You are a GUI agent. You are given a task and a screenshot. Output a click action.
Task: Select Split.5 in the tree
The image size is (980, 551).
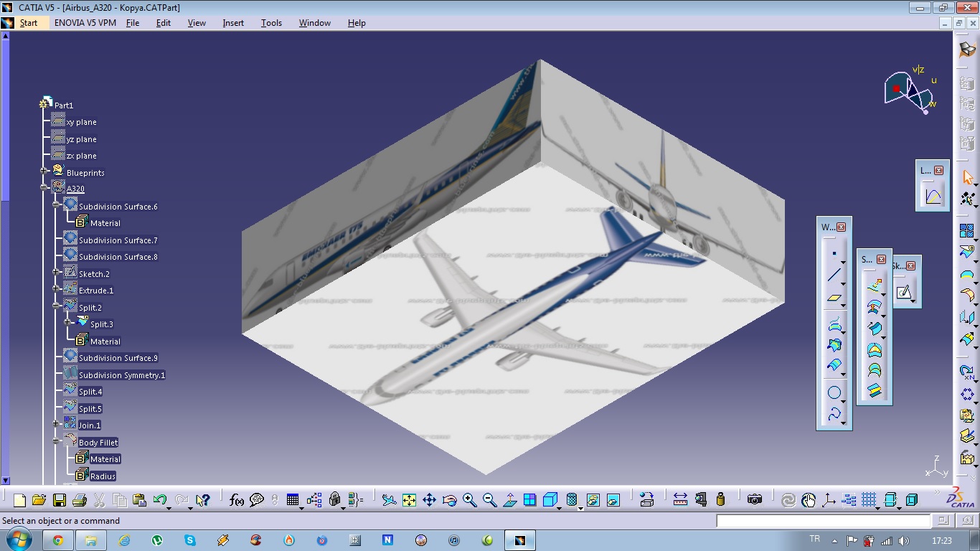[90, 409]
